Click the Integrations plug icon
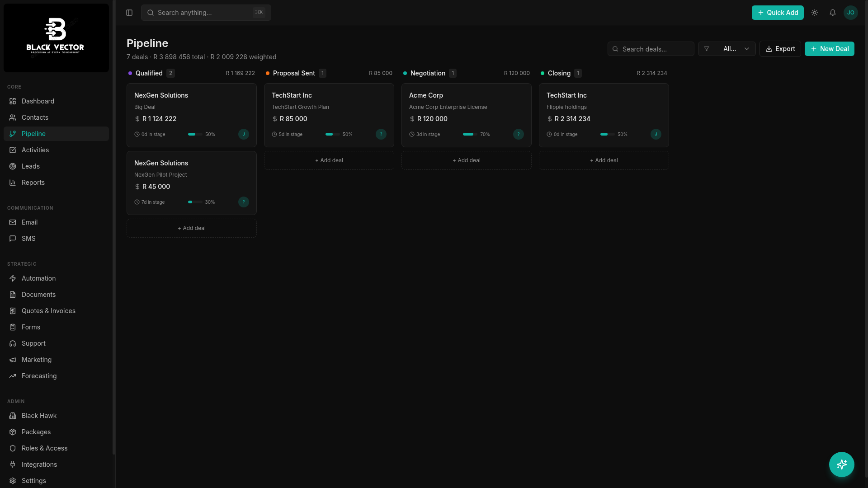 pyautogui.click(x=13, y=465)
